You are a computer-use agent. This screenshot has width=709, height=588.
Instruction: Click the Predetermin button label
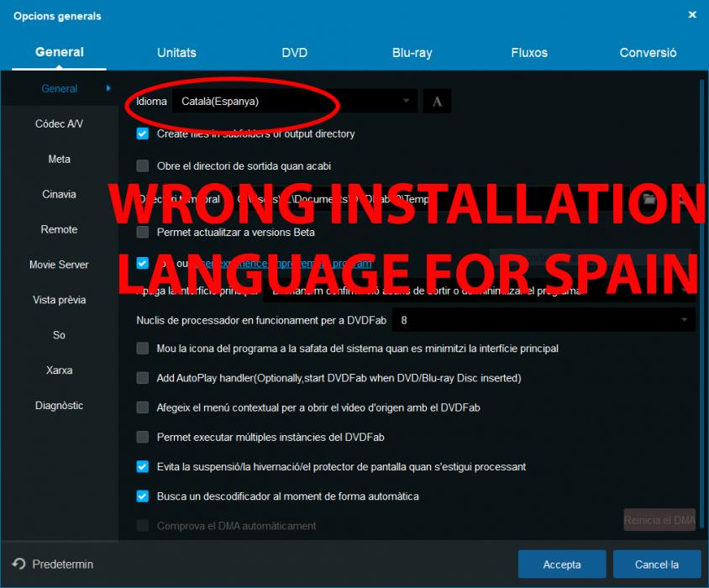pos(63,564)
